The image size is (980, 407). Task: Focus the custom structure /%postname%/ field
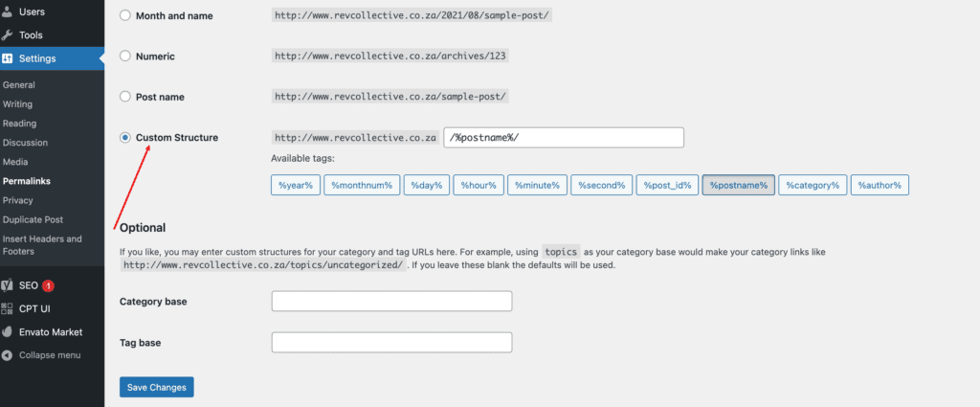(564, 138)
